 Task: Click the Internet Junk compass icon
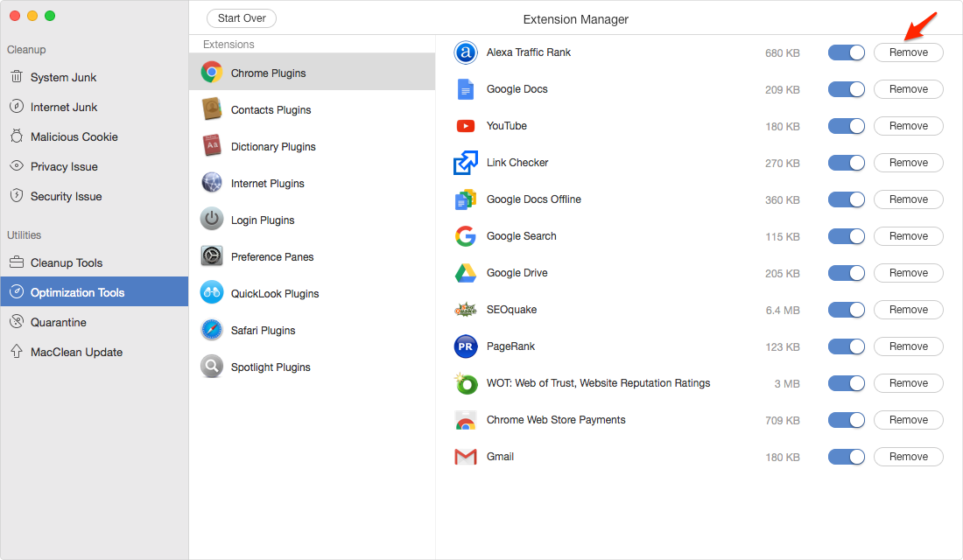(x=17, y=106)
